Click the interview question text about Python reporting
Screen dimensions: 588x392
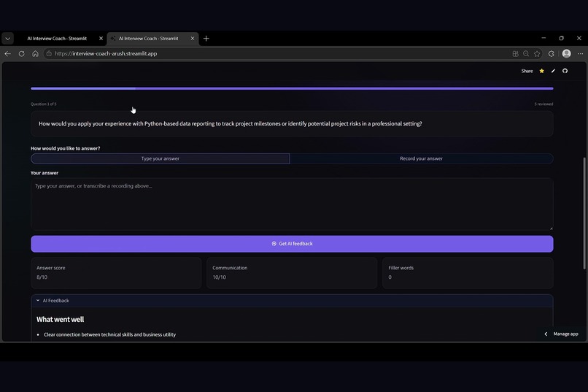tap(231, 124)
